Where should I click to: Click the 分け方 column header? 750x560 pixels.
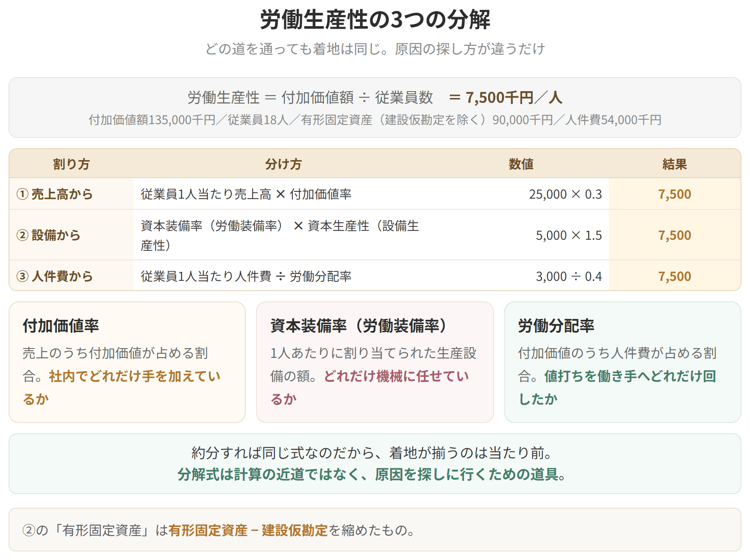[x=283, y=164]
